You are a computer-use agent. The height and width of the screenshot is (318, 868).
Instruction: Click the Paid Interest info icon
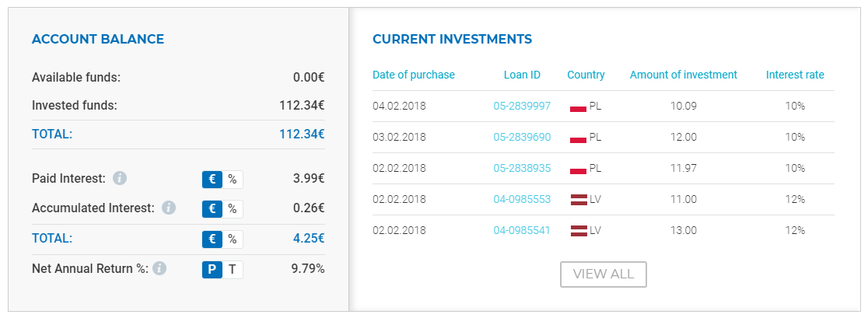(120, 179)
